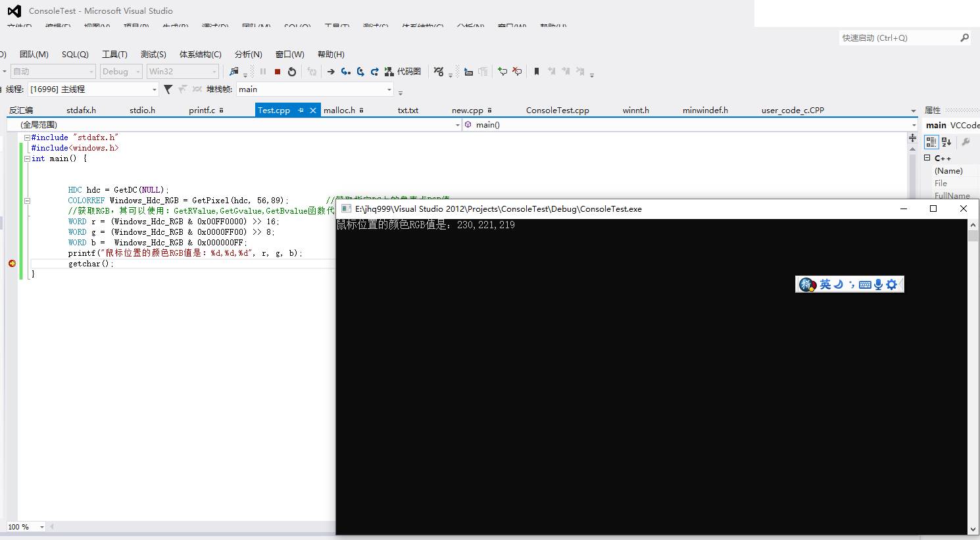Open IME settings gear icon
Viewport: 980px width, 540px height.
click(x=892, y=284)
